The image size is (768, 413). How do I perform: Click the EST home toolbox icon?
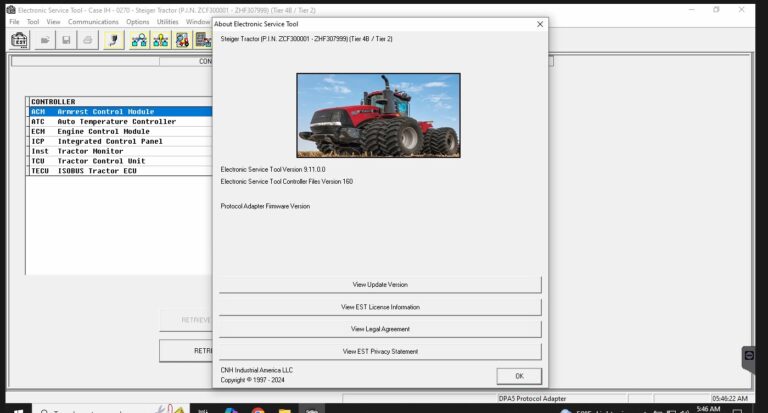pos(20,40)
